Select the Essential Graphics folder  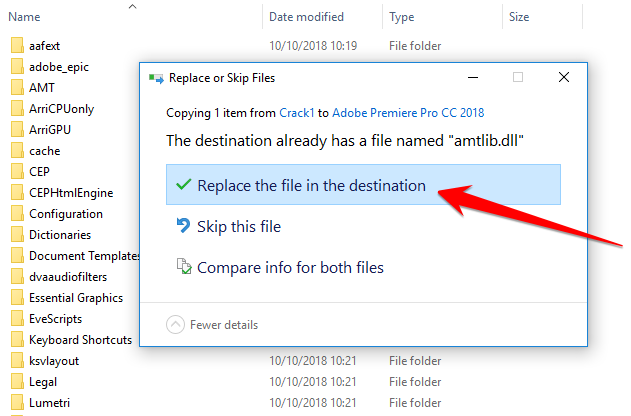[76, 297]
